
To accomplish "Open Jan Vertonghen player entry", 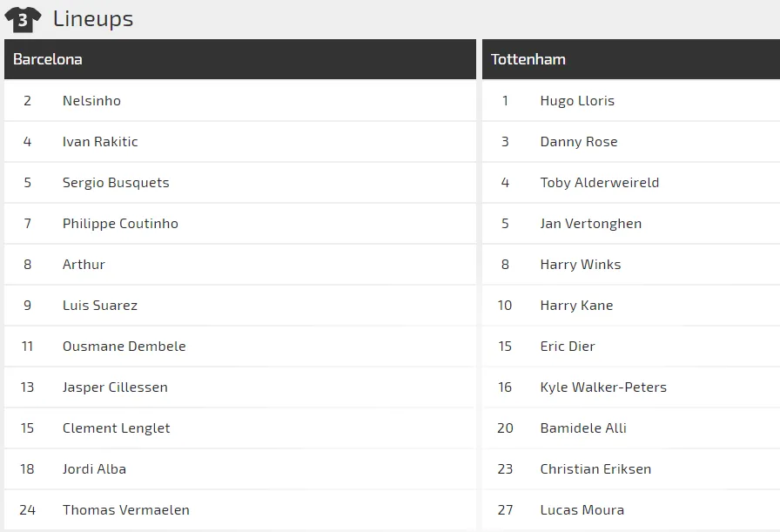I will click(x=591, y=224).
